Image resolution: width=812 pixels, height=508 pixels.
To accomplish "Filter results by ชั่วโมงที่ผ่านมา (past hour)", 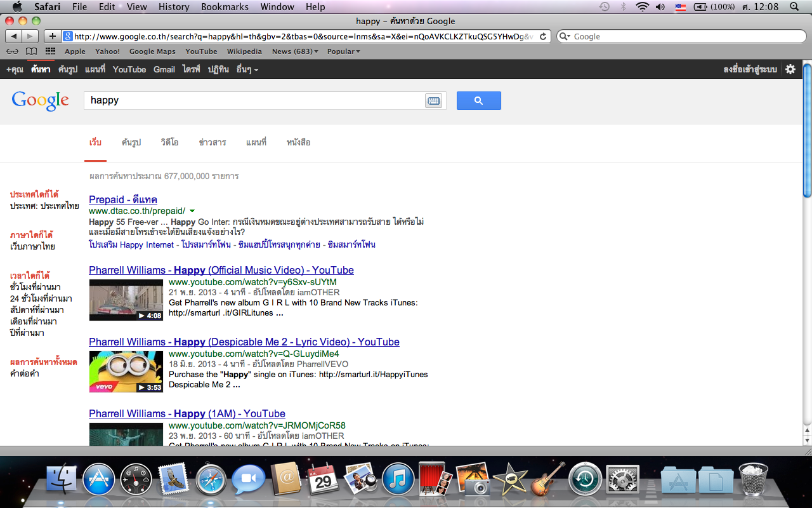I will click(x=36, y=287).
